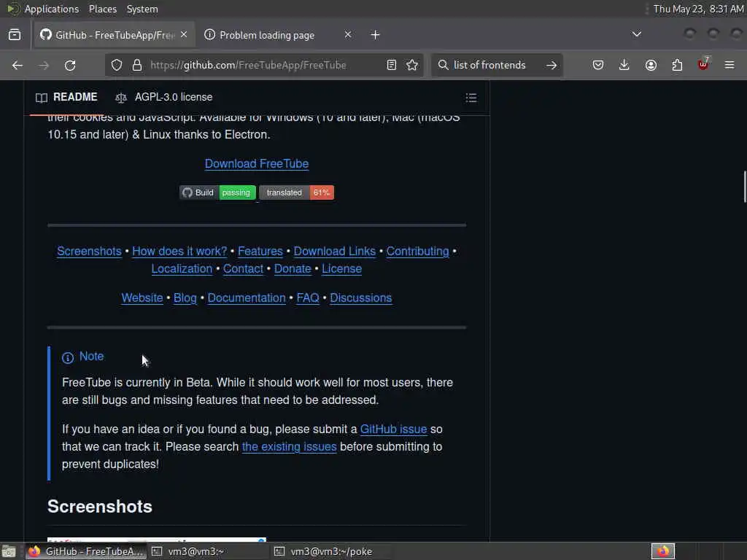Open the Screenshots link

(x=89, y=252)
